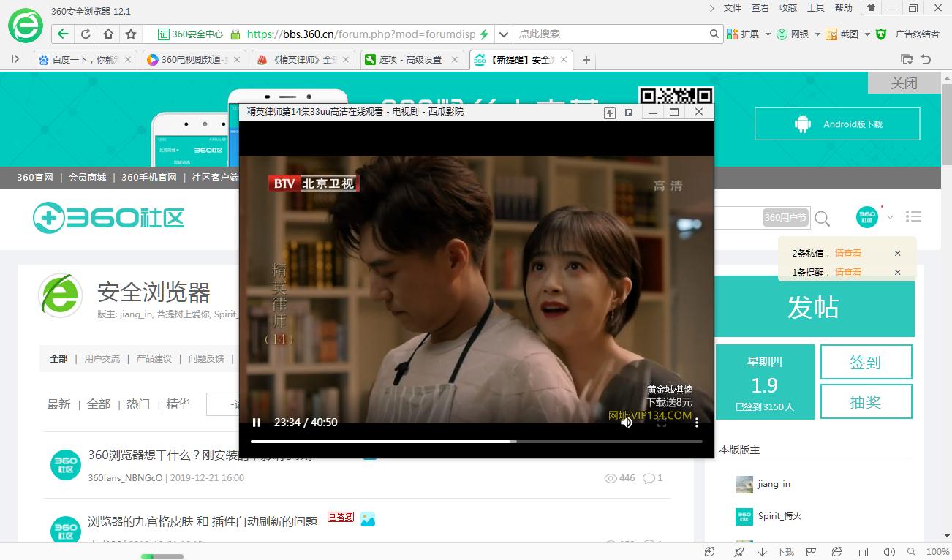Click the dock-back icon in video popup title bar
The height and width of the screenshot is (560, 952).
[629, 112]
